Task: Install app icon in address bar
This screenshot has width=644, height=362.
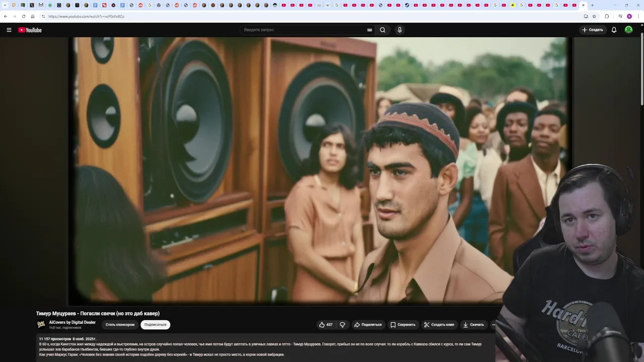Action: click(586, 16)
